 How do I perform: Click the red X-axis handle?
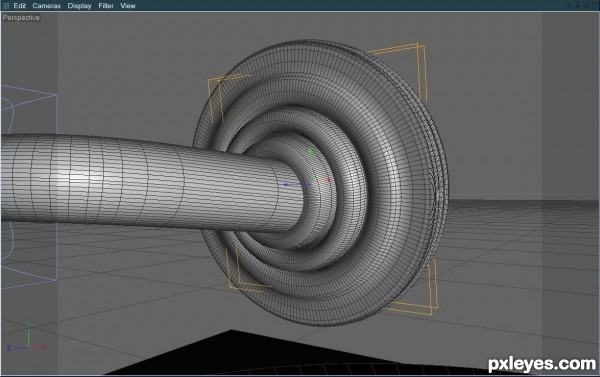[x=328, y=180]
